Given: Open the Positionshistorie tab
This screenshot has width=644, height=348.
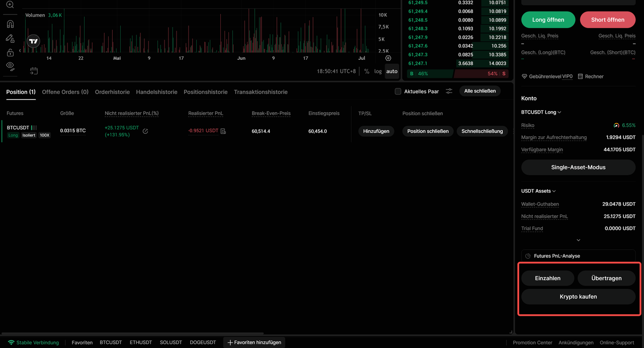Looking at the screenshot, I should [x=205, y=92].
